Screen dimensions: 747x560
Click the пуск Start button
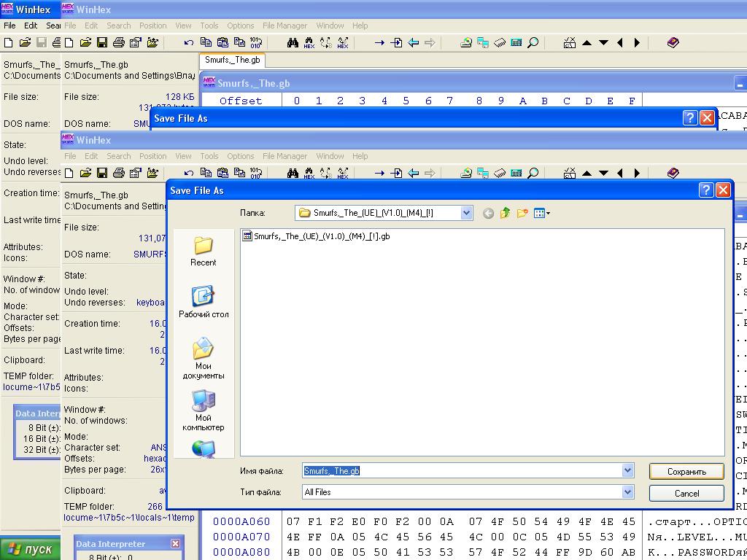click(x=30, y=549)
